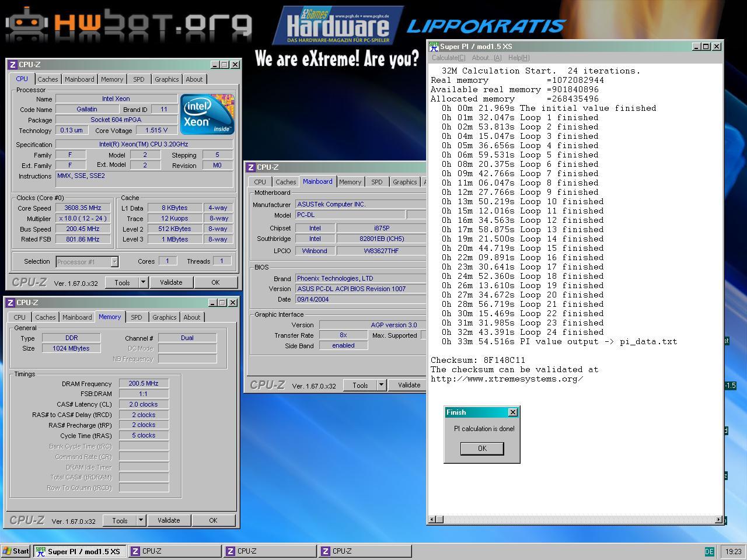Click OK in Memory CPU-Z window
The image size is (747, 560).
(x=213, y=520)
